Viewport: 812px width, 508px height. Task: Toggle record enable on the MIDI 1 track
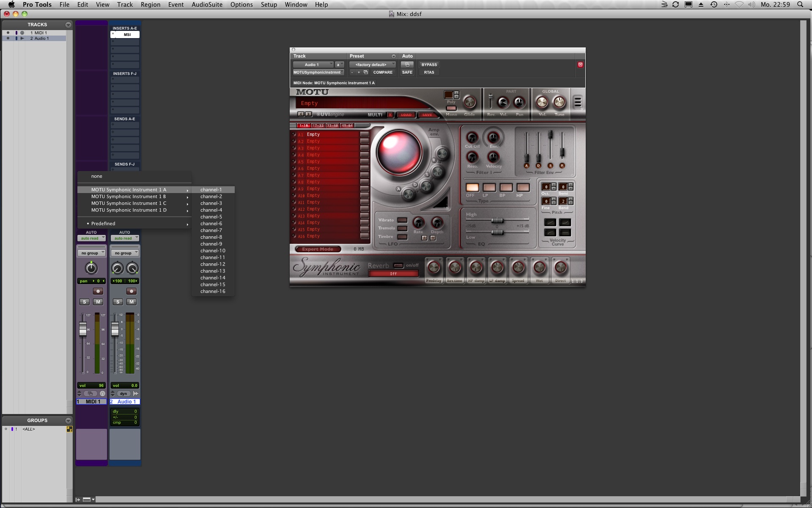pos(98,291)
